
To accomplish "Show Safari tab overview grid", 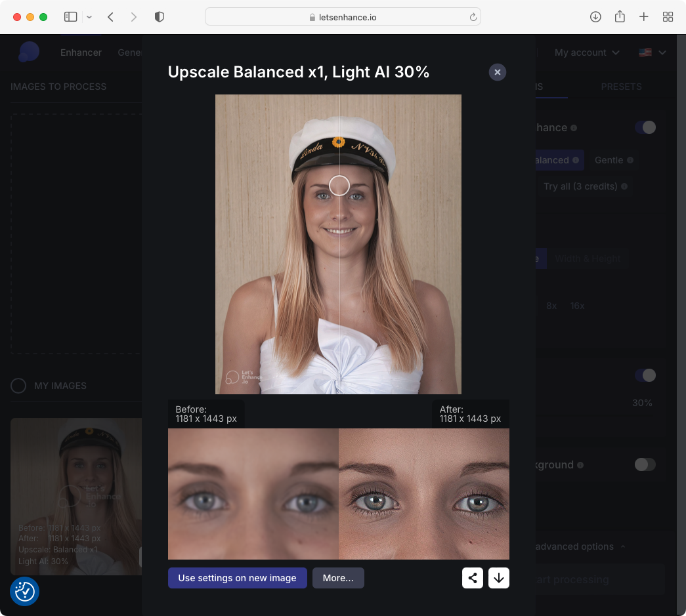I will 668,17.
